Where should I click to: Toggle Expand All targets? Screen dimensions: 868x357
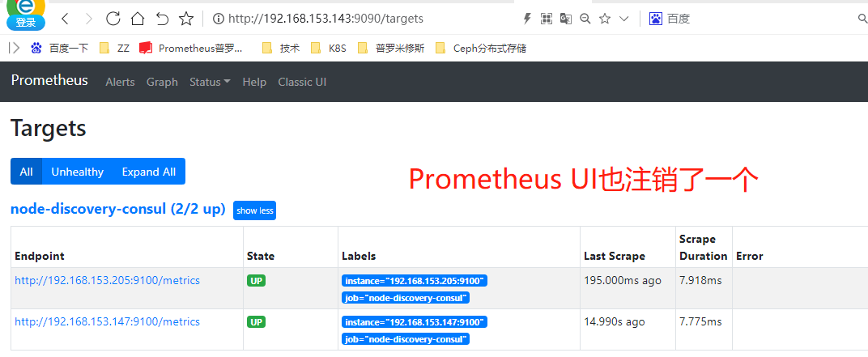coord(149,172)
